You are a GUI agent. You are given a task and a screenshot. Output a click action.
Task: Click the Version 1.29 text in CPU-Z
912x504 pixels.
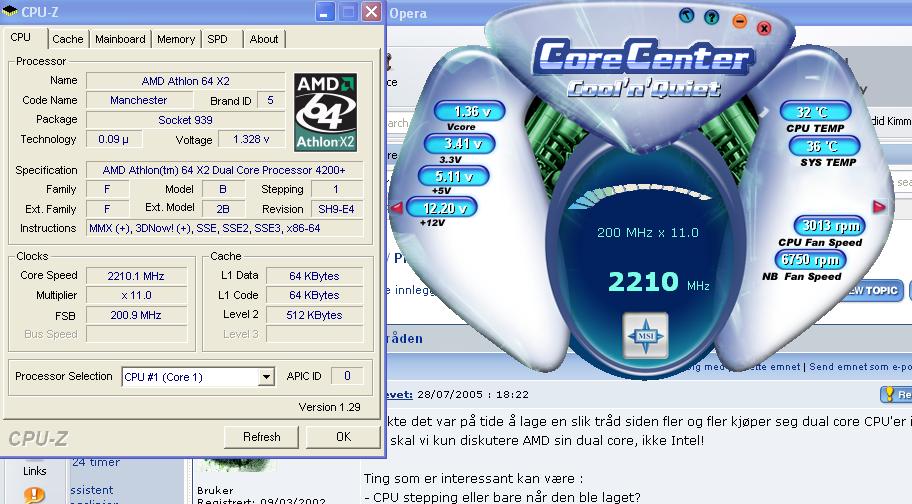click(330, 407)
